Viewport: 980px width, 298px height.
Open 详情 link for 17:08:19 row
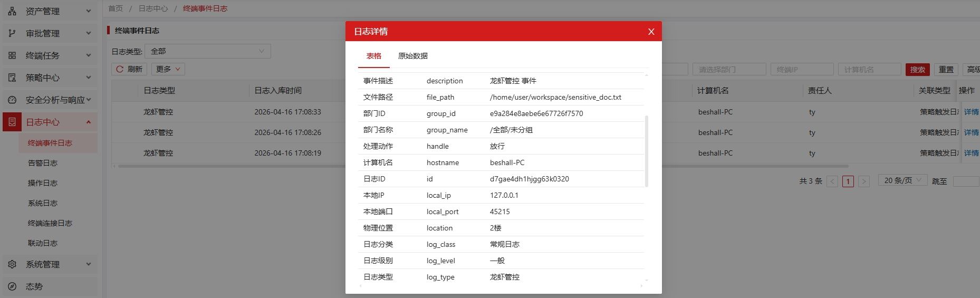pos(971,153)
